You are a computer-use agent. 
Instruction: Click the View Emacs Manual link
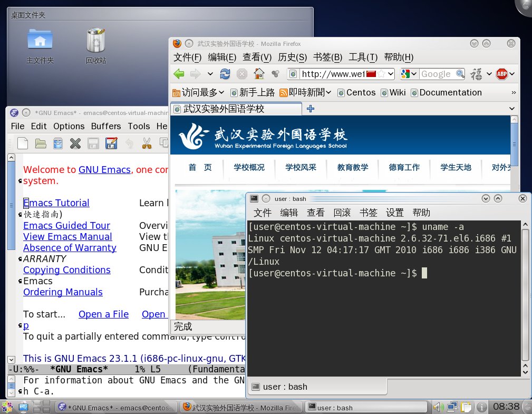67,236
